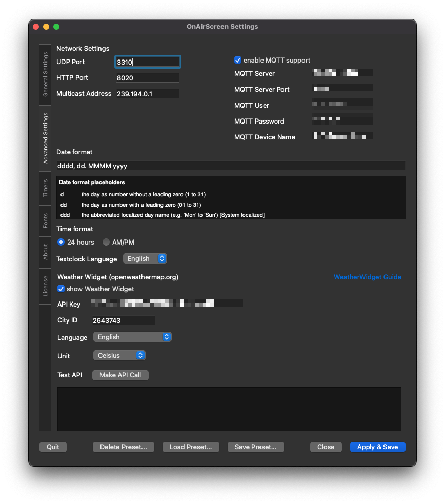Click the Date format text field
Viewport: 445px width, 504px height.
point(231,166)
